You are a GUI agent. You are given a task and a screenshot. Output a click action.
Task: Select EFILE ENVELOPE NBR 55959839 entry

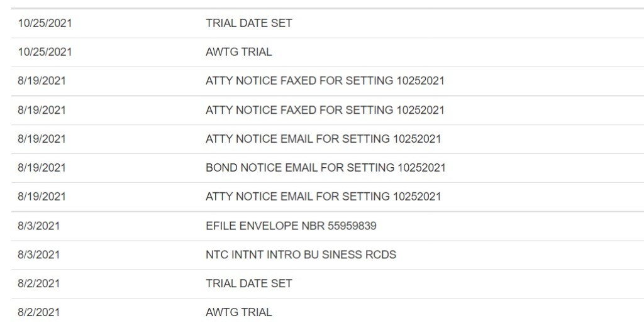(x=291, y=226)
